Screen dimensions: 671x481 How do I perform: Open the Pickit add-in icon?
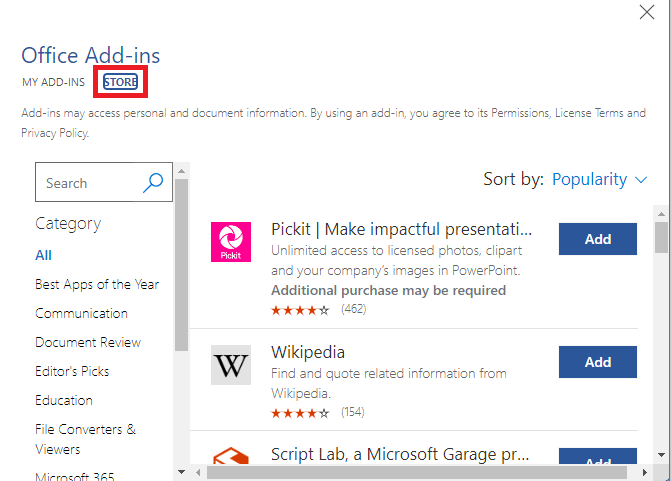pos(231,242)
